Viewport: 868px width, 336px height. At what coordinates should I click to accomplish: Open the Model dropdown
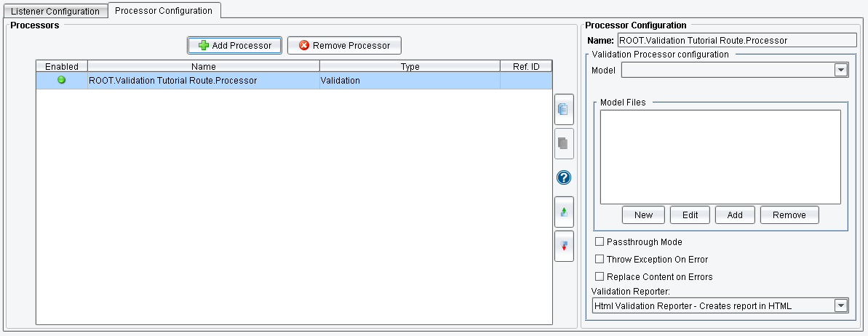click(841, 71)
